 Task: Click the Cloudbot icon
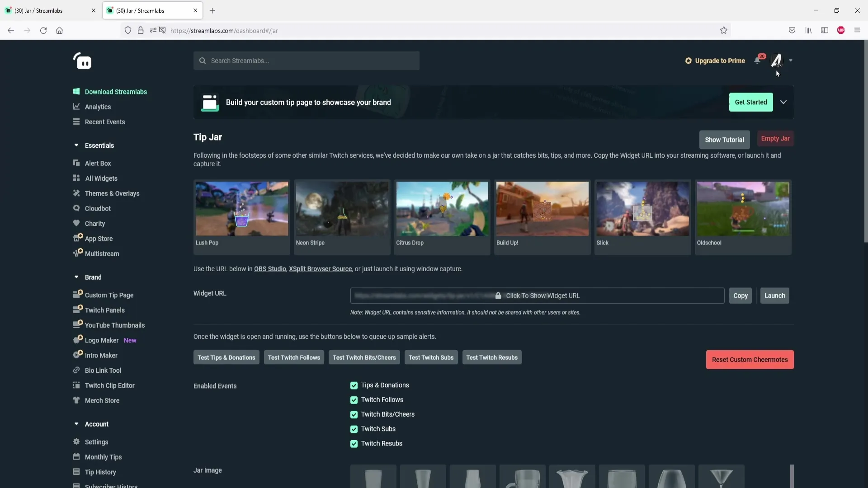[76, 208]
